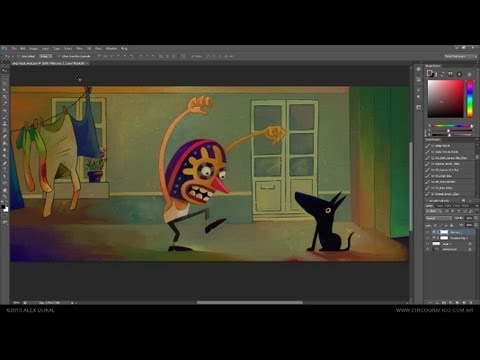Select the Gradient tool
Screen dimensions: 480x360
coord(5,143)
